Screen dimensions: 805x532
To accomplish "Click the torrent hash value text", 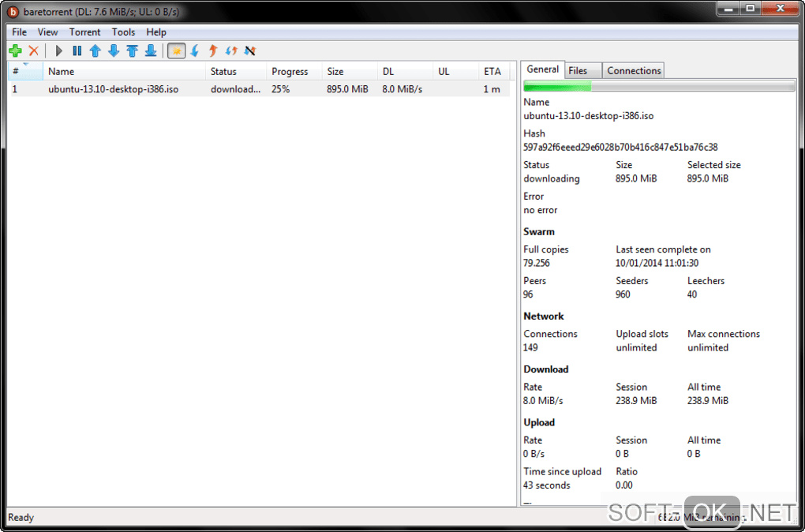I will click(x=620, y=148).
